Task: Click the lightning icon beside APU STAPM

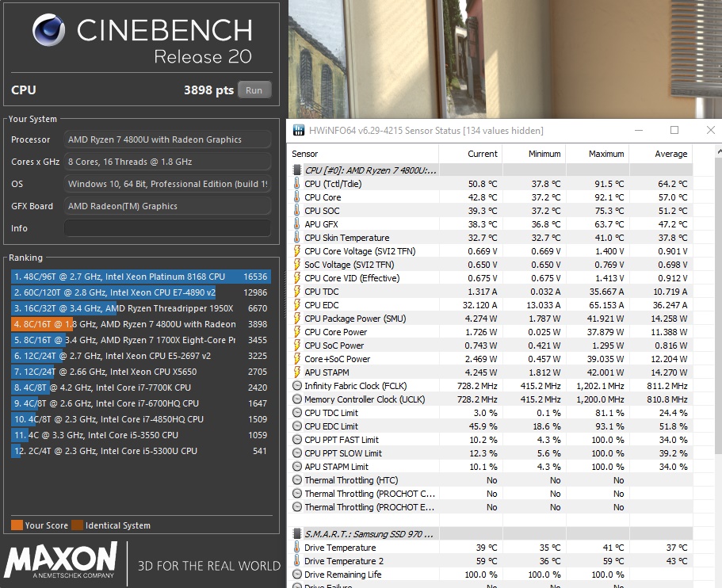Action: [x=296, y=372]
